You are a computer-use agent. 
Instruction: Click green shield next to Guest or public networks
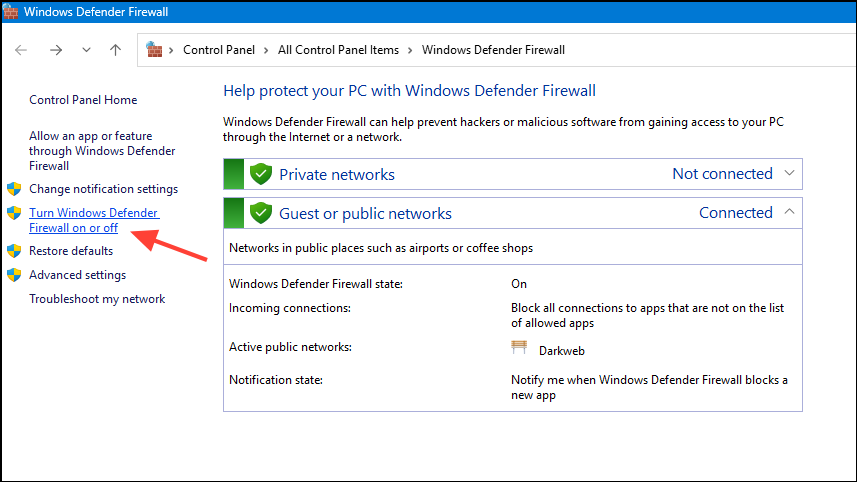pyautogui.click(x=261, y=213)
